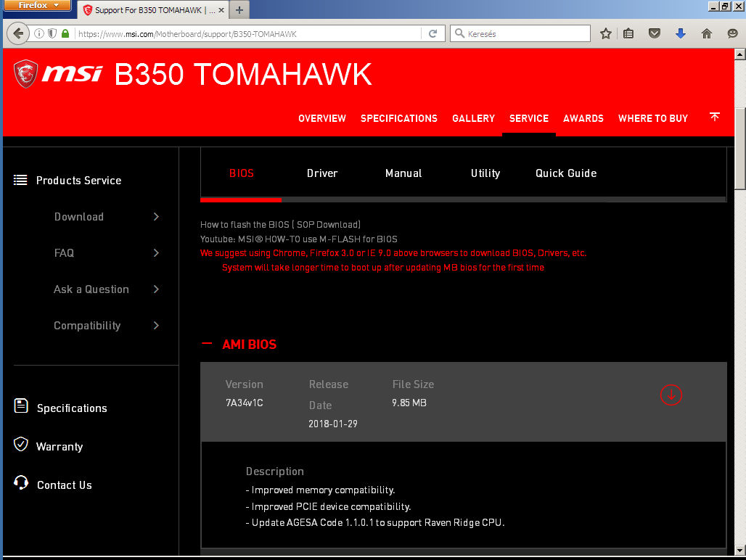Click the search magnifier icon in Keresés box
This screenshot has width=746, height=560.
(459, 33)
